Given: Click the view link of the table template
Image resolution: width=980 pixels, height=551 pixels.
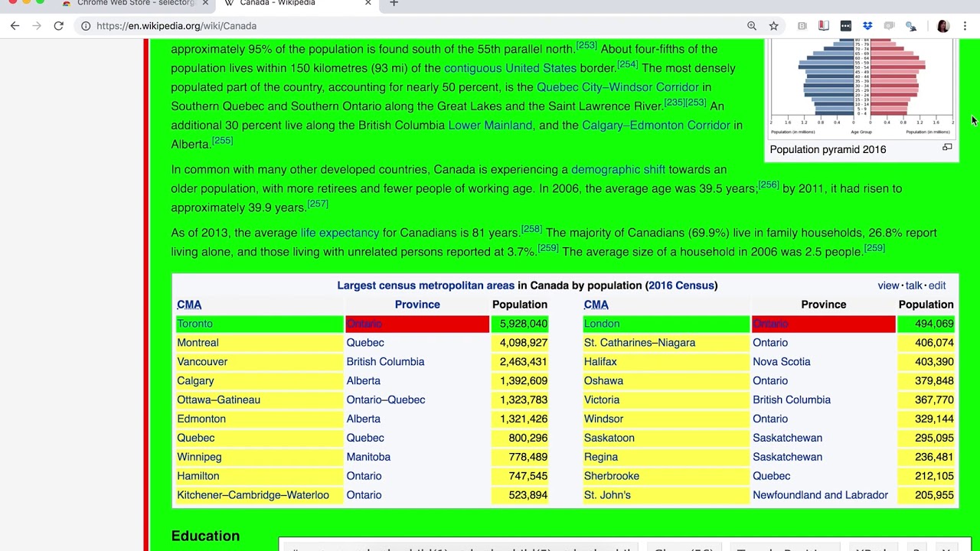Looking at the screenshot, I should (x=888, y=285).
